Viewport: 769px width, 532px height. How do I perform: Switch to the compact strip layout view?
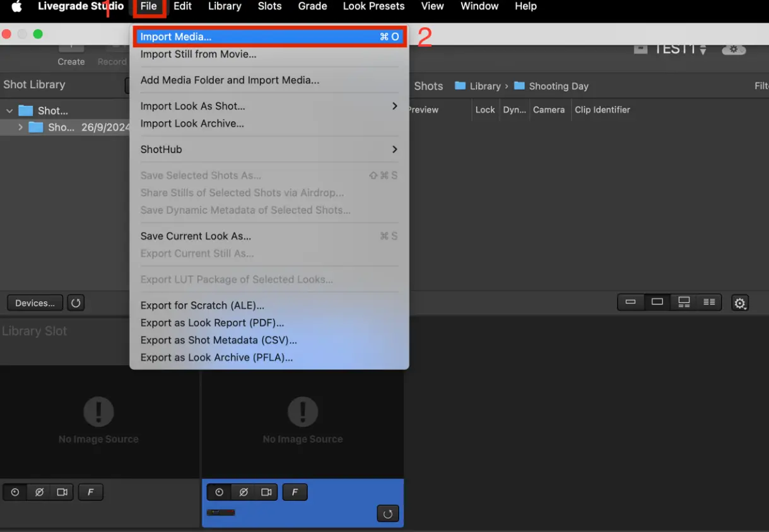(630, 303)
